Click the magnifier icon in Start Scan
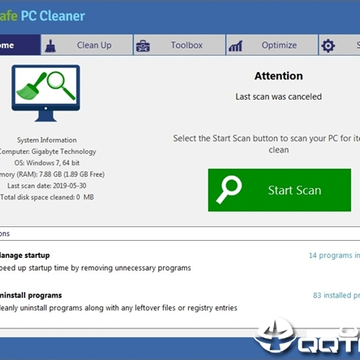This screenshot has width=360, height=360. pos(229,190)
